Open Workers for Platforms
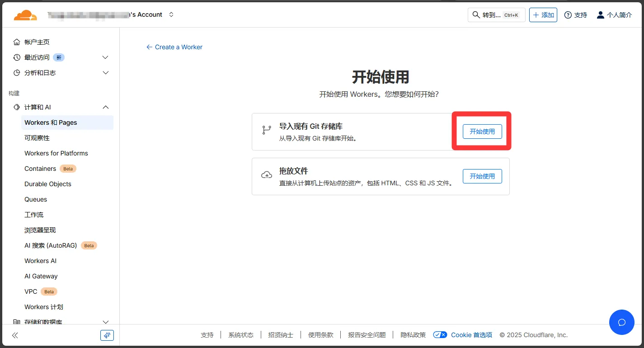 point(56,153)
